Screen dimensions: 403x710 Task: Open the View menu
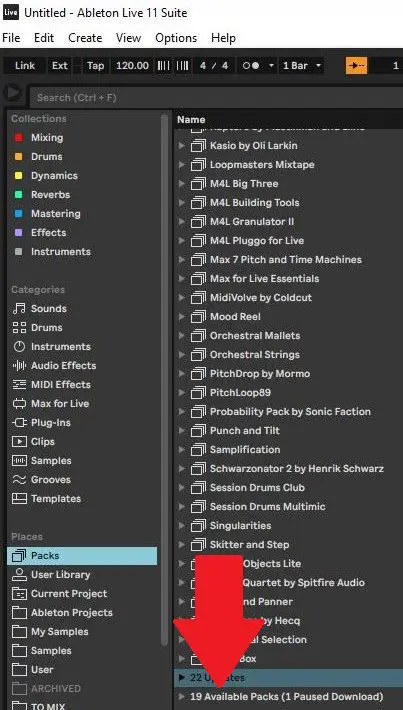pyautogui.click(x=128, y=38)
